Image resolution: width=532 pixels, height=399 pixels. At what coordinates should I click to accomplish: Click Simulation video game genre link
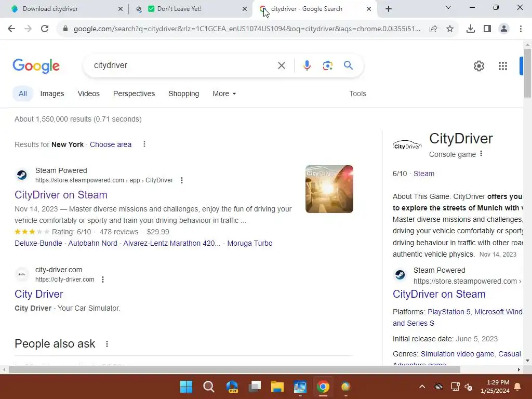457,354
